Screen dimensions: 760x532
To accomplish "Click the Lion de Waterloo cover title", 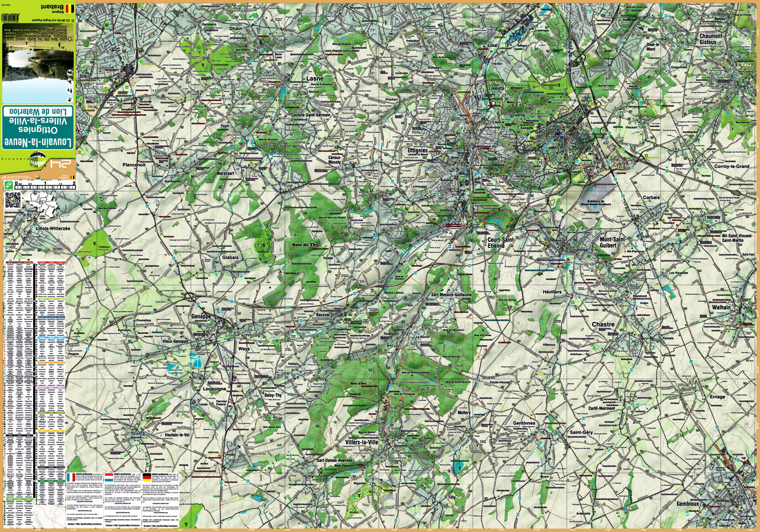I will click(x=38, y=111).
